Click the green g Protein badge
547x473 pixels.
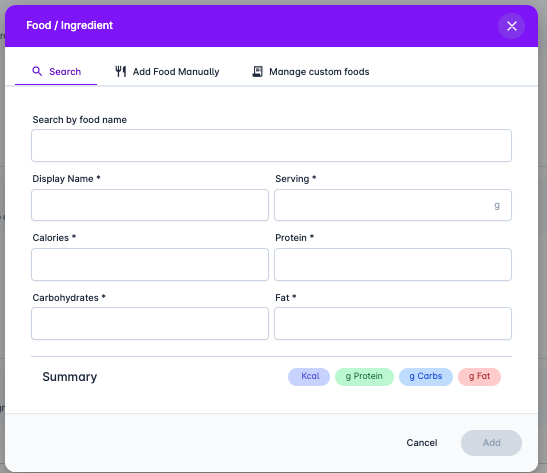pyautogui.click(x=364, y=376)
